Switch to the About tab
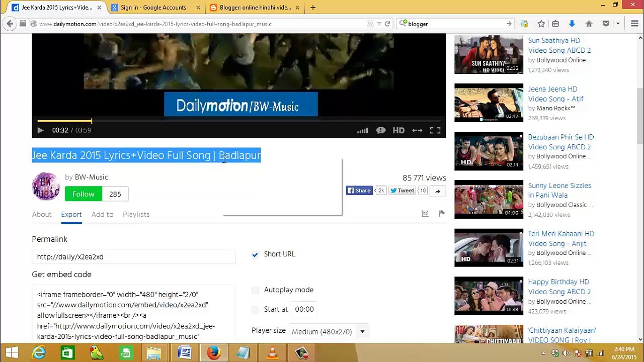The height and width of the screenshot is (362, 644). pyautogui.click(x=42, y=214)
